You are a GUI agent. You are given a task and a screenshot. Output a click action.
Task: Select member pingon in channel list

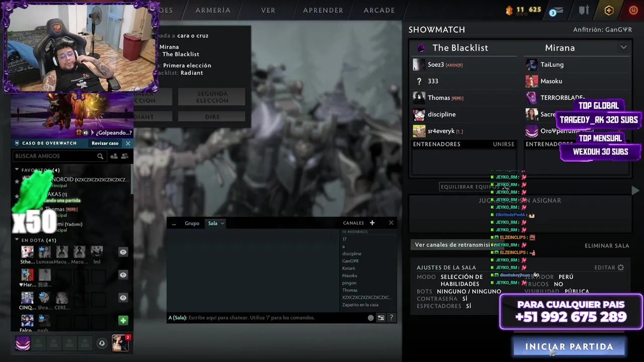point(349,283)
